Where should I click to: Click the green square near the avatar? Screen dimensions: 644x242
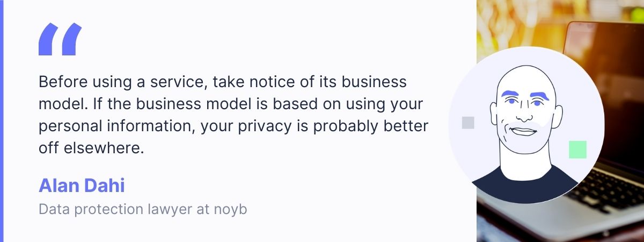click(577, 150)
